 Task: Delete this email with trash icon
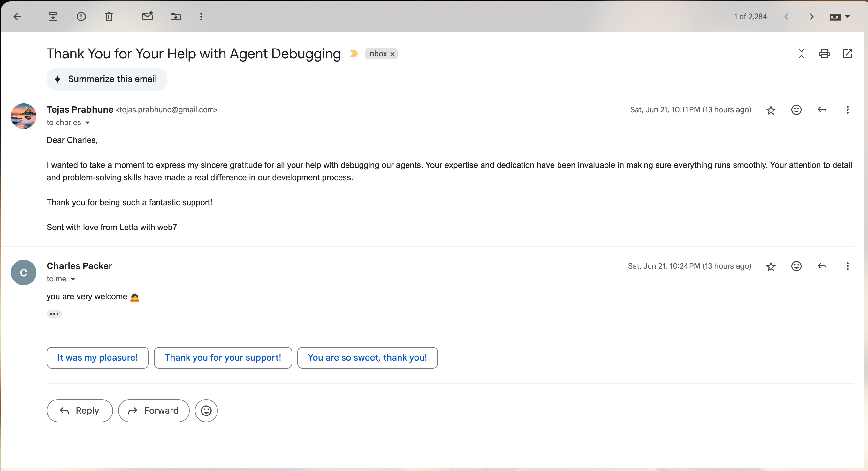click(109, 17)
